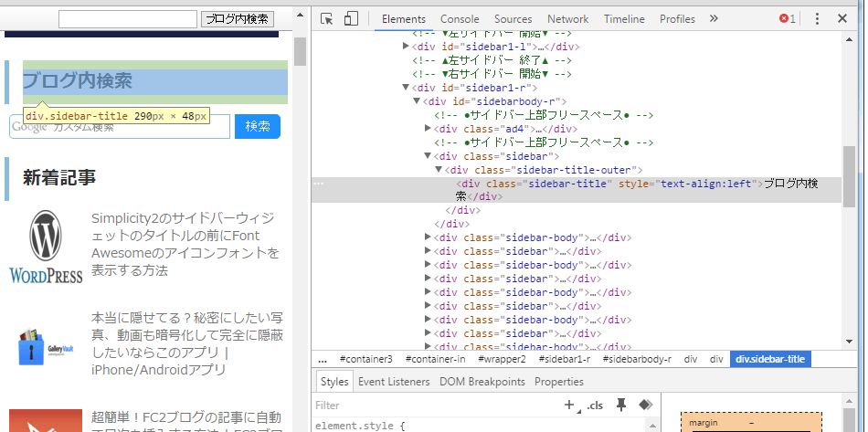This screenshot has height=432, width=868.
Task: Show more DevTools panels with double chevron
Action: pos(714,19)
